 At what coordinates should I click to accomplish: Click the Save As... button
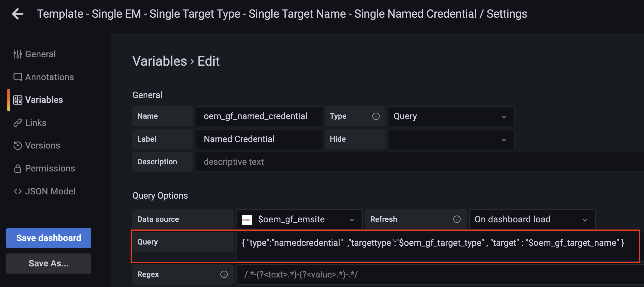49,263
